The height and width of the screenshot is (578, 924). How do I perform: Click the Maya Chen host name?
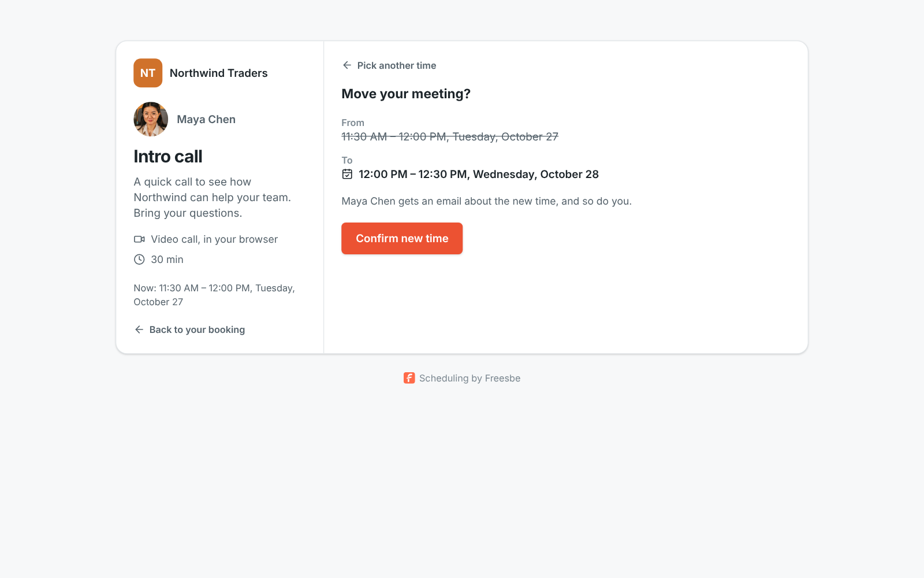206,119
